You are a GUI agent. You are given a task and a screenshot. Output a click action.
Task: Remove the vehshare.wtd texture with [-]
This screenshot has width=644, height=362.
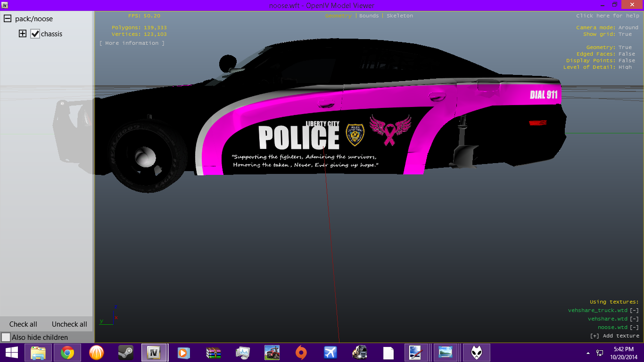click(x=634, y=319)
